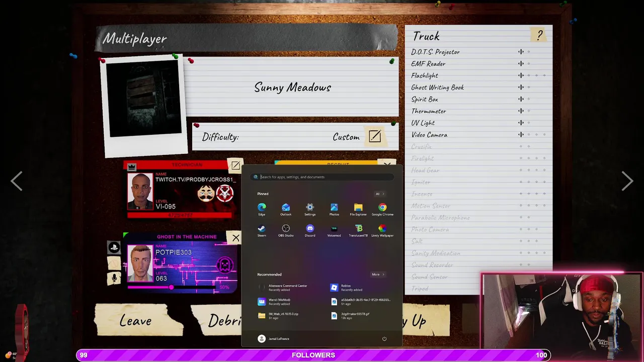Select Crucifix in the Truck list

click(422, 147)
